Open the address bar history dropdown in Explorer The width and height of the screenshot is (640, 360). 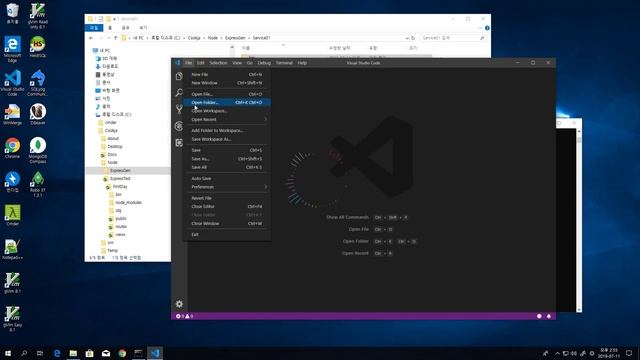pos(407,38)
